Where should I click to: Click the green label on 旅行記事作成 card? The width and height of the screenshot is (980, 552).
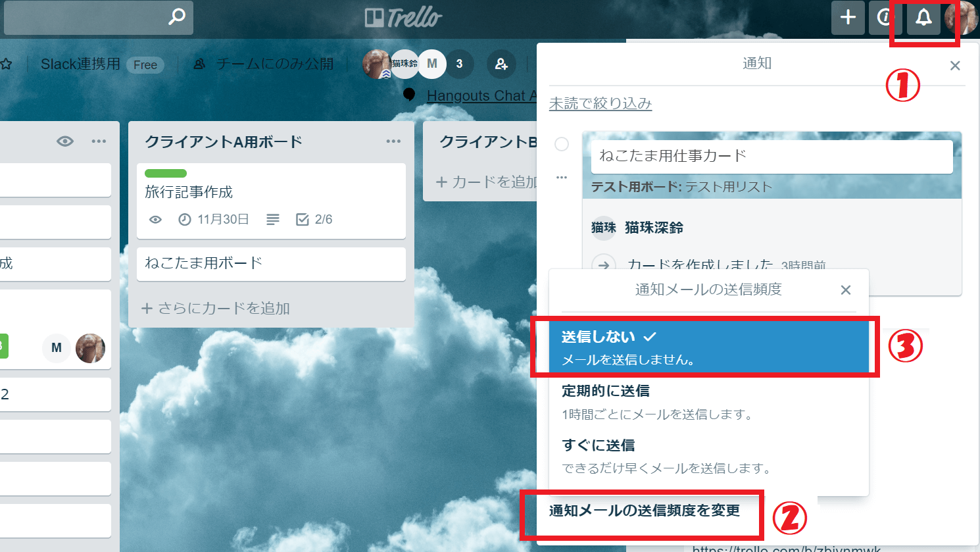click(x=166, y=174)
